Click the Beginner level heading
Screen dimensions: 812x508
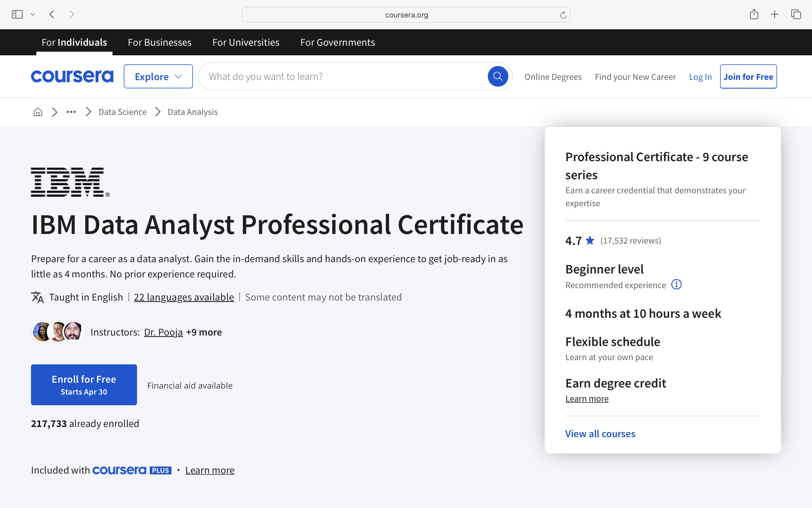click(604, 269)
